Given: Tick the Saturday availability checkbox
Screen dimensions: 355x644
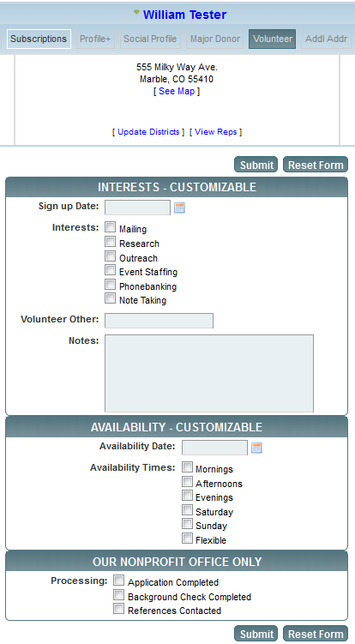Looking at the screenshot, I should pyautogui.click(x=187, y=509).
